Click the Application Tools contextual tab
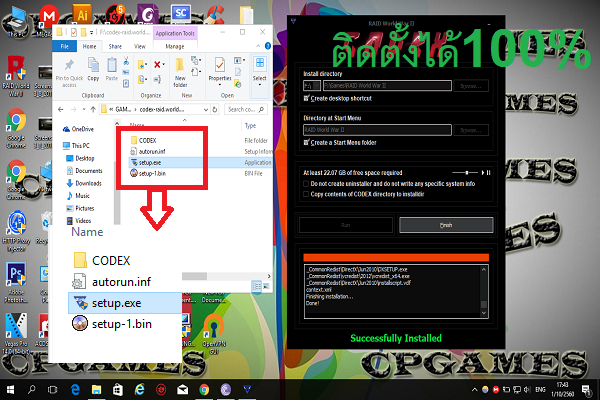 point(175,33)
